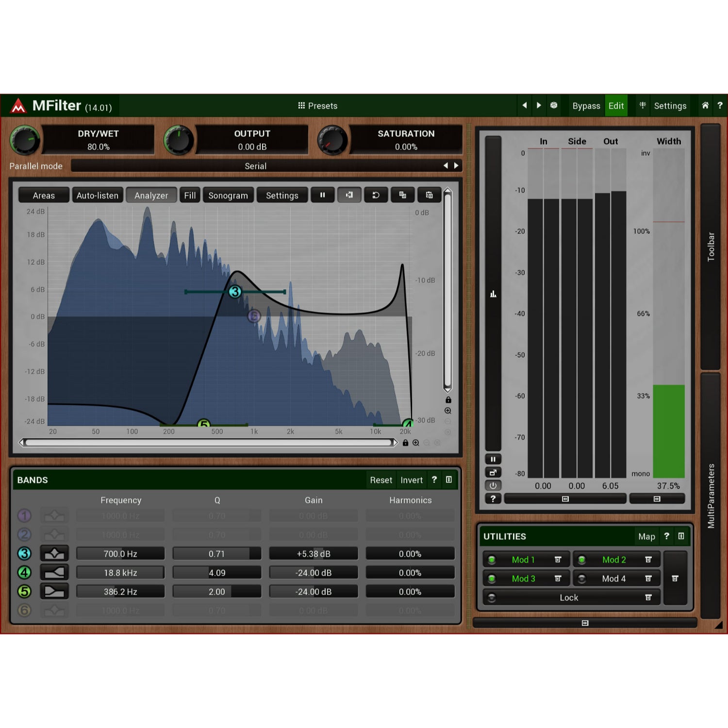Viewport: 728px width, 728px height.
Task: Open the home icon in title bar
Action: 705,105
